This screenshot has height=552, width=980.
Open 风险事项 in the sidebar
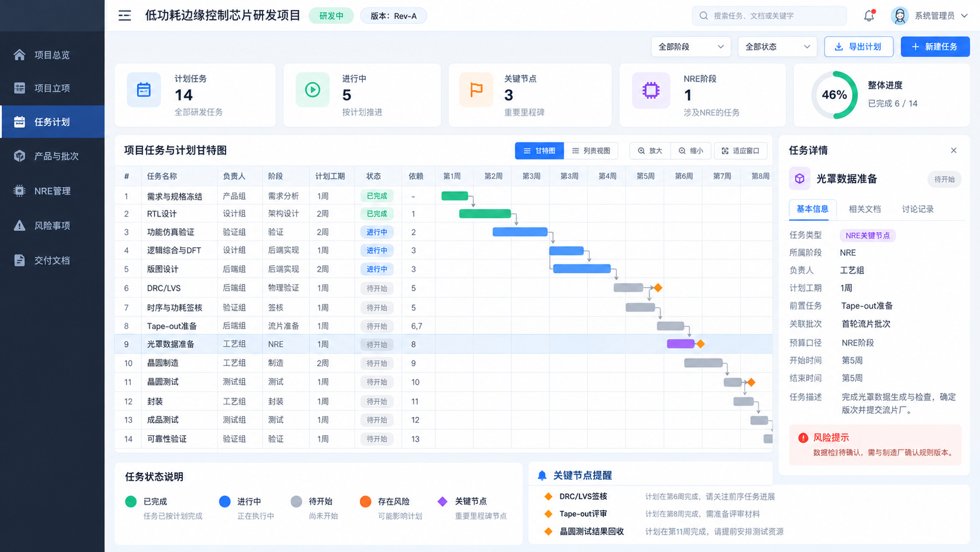52,225
